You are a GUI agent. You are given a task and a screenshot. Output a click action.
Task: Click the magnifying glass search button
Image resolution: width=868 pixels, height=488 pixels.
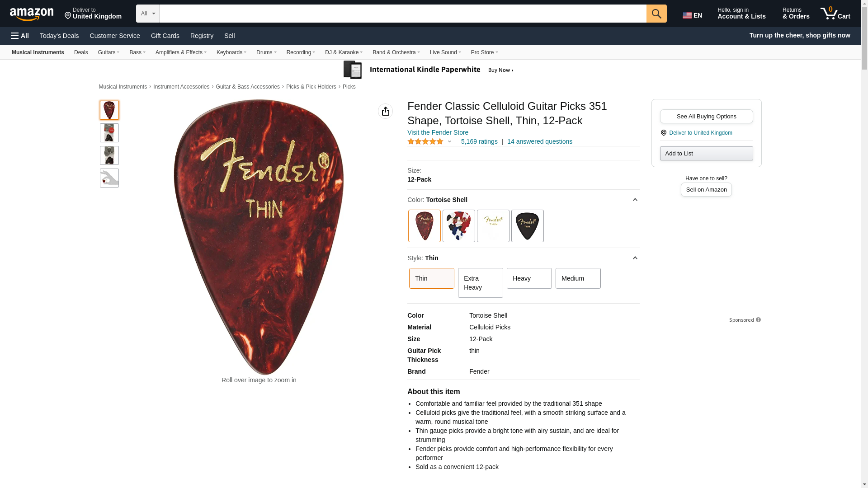click(x=656, y=14)
